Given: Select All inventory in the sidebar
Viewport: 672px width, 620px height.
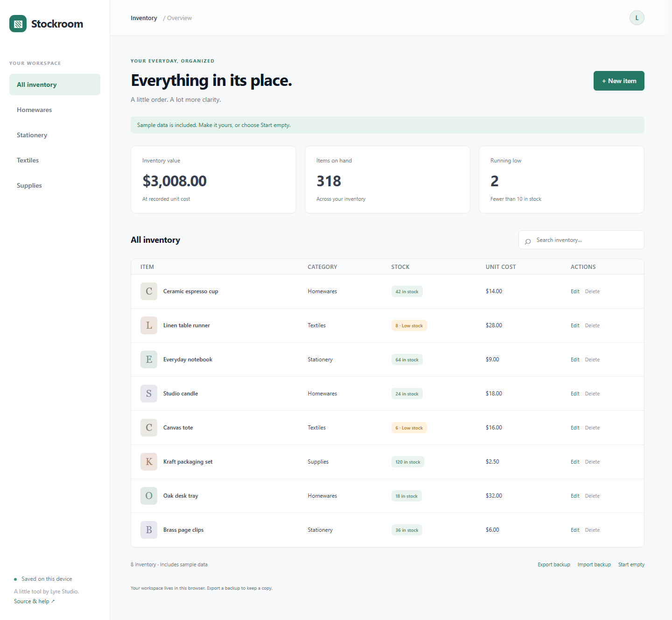Looking at the screenshot, I should 55,85.
